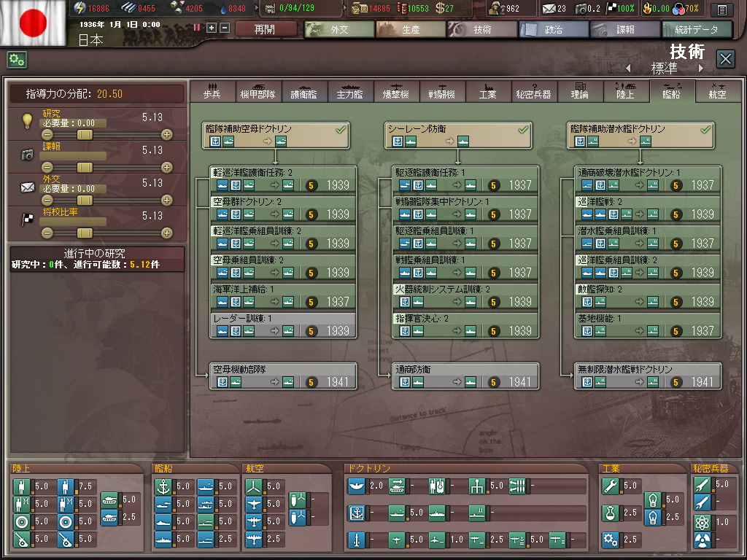Screen dimensions: 747x560
Task: Click the 将校比率 slider handle
Action: point(85,233)
